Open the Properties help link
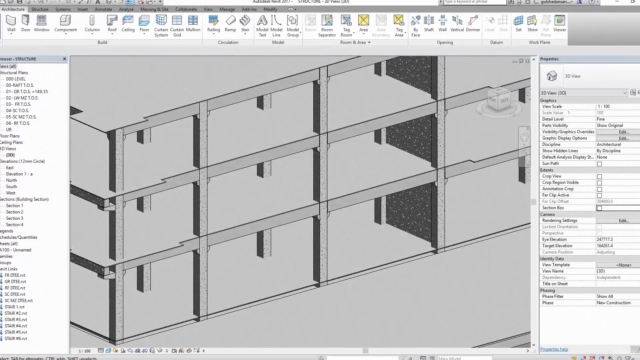 point(554,349)
